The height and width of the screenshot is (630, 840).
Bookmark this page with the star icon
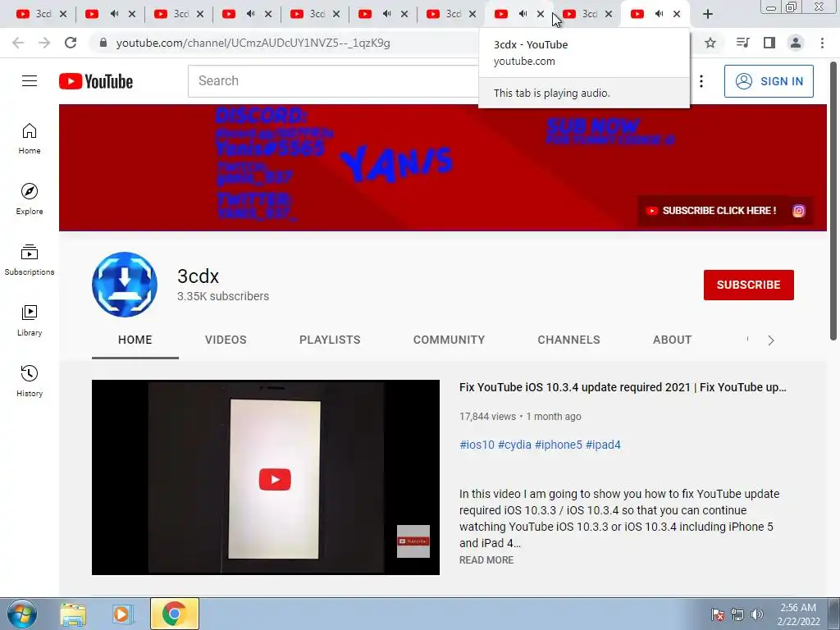coord(710,43)
